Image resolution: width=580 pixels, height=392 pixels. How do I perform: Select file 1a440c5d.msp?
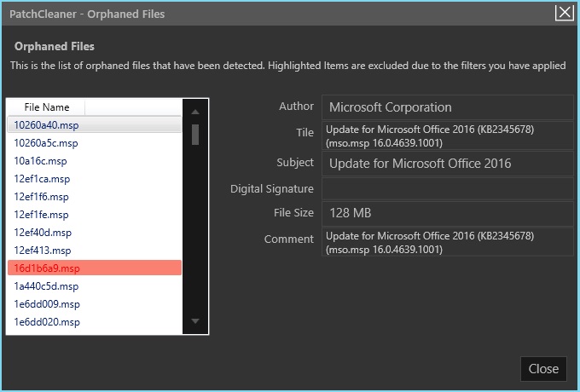(x=46, y=285)
